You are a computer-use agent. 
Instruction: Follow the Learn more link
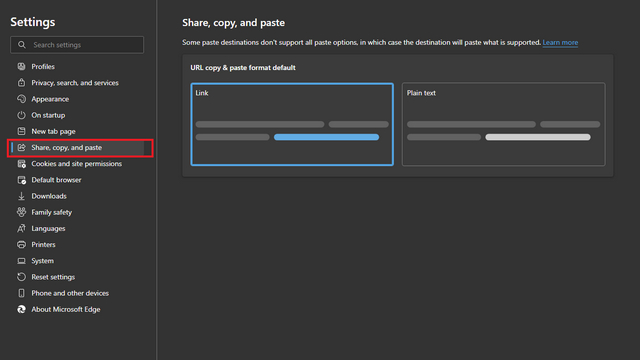point(560,42)
